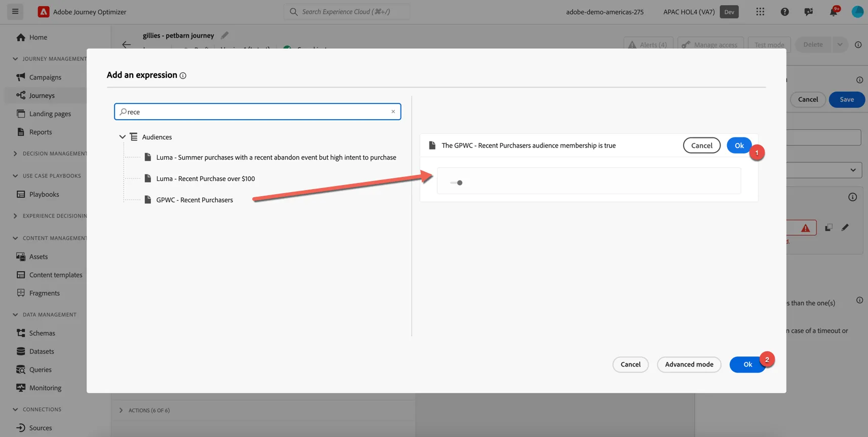Select Luma - Summer purchases audience

coord(276,157)
